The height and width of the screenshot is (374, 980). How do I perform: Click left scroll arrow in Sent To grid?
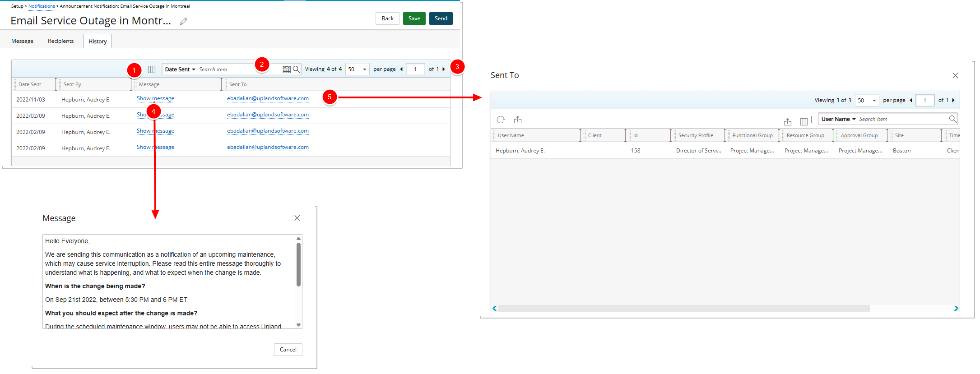(x=495, y=309)
